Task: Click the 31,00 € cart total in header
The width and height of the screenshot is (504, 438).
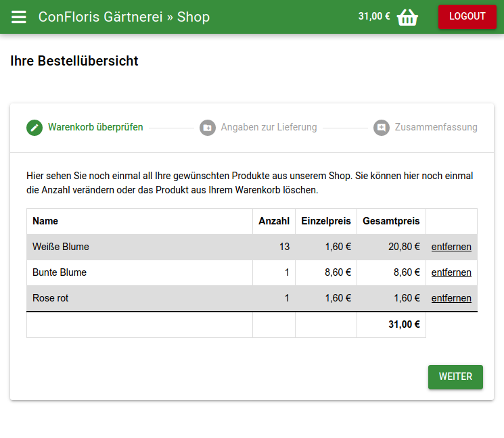Action: pos(374,17)
